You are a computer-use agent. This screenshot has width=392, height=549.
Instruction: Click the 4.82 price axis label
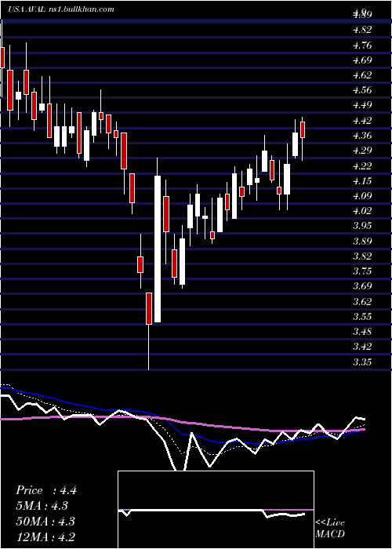coord(362,30)
